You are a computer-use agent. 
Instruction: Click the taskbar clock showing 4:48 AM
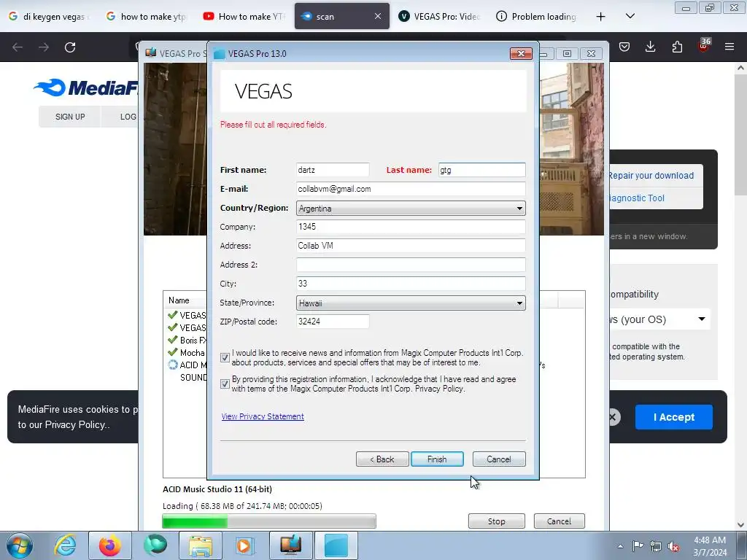coord(710,546)
